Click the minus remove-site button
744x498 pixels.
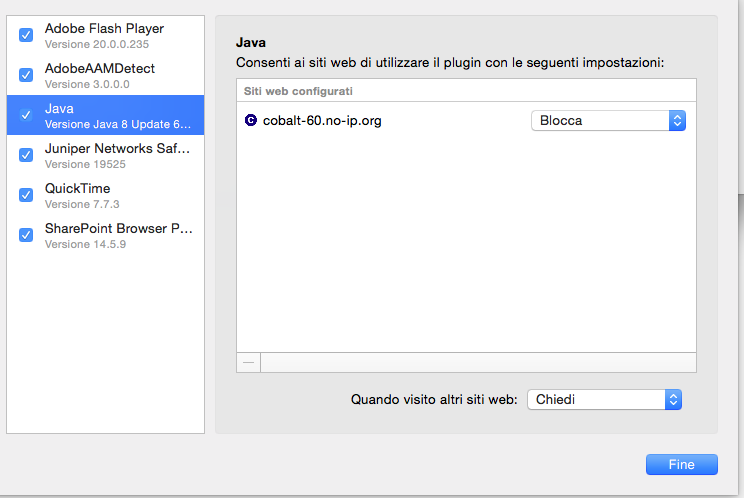coord(248,362)
